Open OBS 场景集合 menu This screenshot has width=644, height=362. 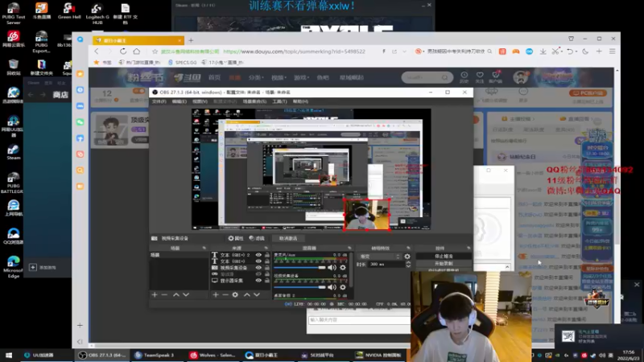[x=254, y=101]
